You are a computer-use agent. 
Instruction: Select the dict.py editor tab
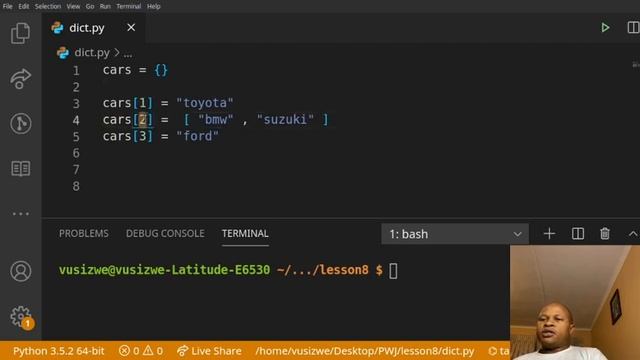pos(93,28)
